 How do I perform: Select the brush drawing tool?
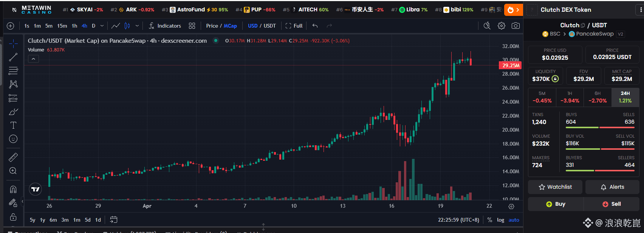tap(13, 112)
